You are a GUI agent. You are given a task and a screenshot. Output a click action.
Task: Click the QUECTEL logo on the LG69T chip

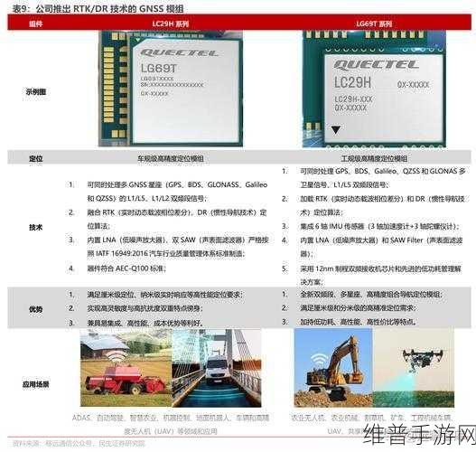tap(179, 52)
